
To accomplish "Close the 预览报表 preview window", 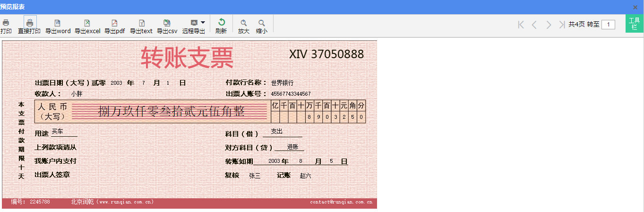I will tap(635, 7).
